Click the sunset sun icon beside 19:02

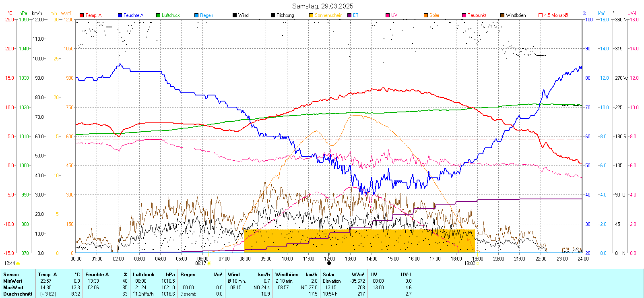[478, 263]
